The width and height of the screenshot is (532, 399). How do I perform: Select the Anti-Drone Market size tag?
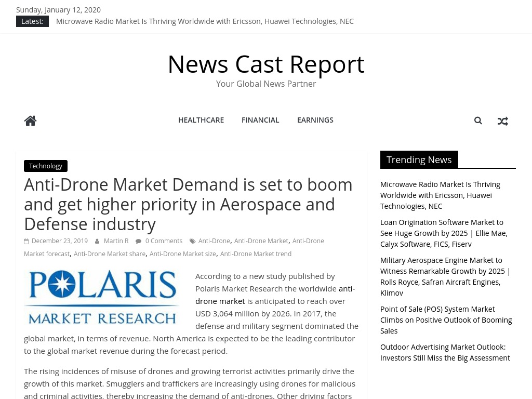click(x=182, y=254)
